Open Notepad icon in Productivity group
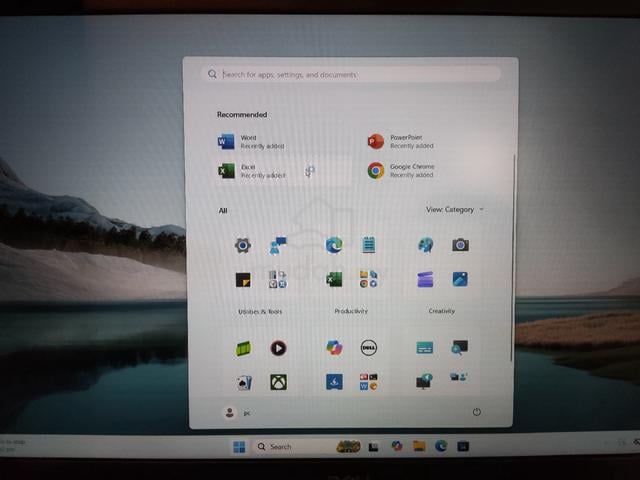This screenshot has width=640, height=480. (x=369, y=245)
